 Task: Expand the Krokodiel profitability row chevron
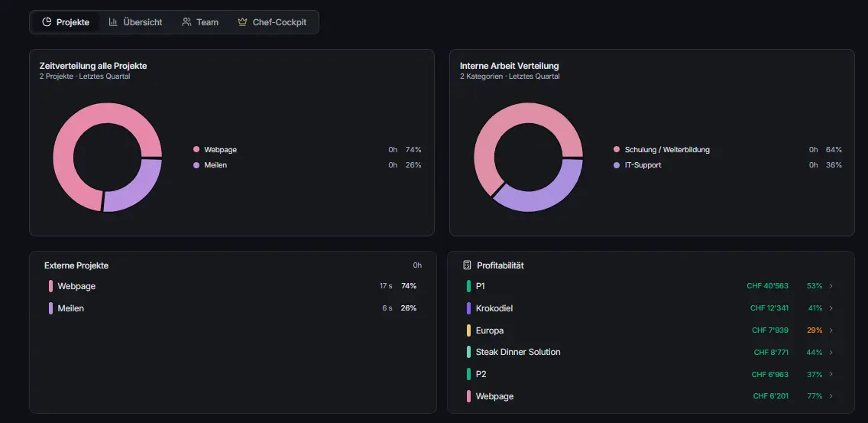[831, 308]
